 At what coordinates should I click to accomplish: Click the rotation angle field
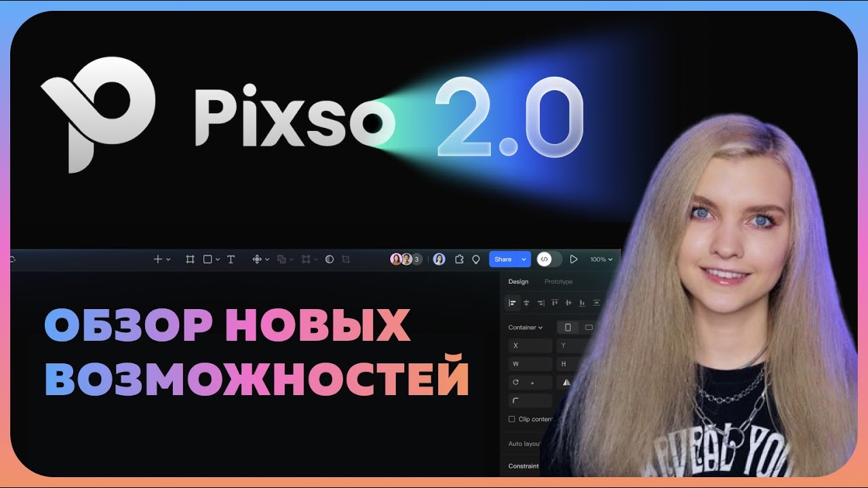530,382
